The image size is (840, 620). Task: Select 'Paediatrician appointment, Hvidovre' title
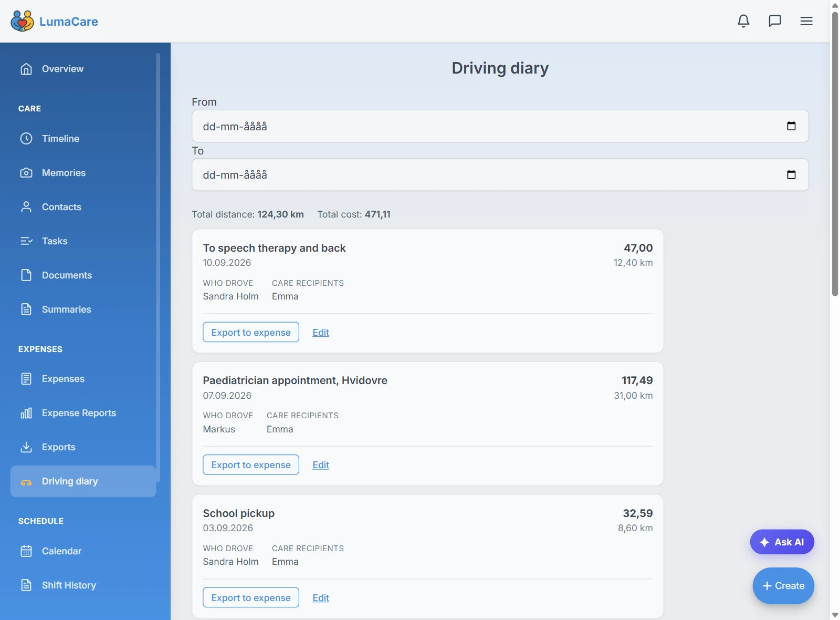[x=295, y=380]
